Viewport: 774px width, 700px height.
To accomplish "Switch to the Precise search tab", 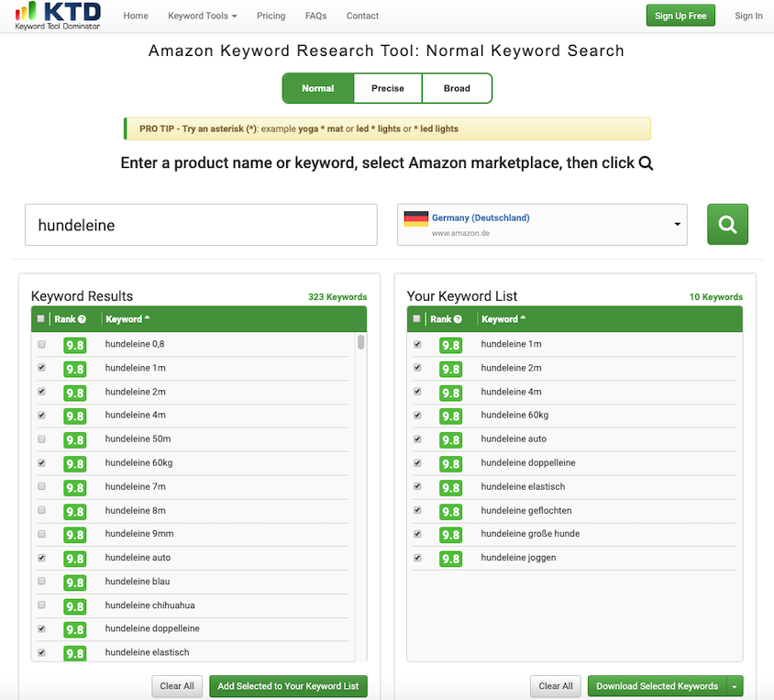I will pos(387,88).
